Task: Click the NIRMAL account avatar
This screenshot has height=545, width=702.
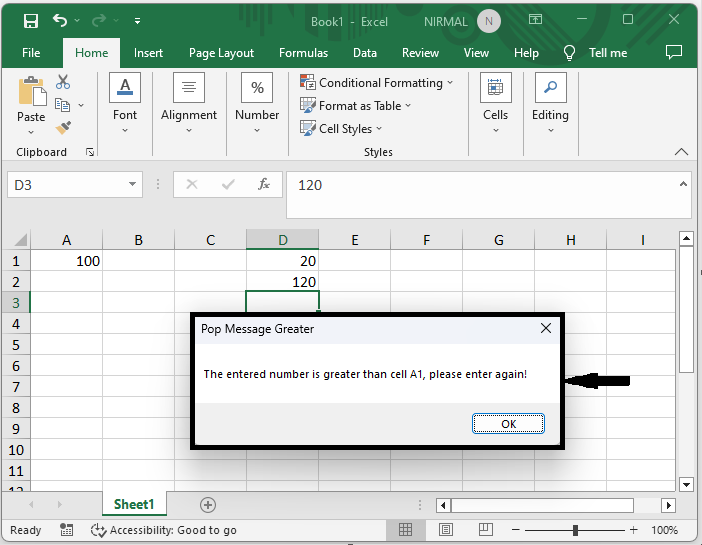Action: pyautogui.click(x=488, y=21)
